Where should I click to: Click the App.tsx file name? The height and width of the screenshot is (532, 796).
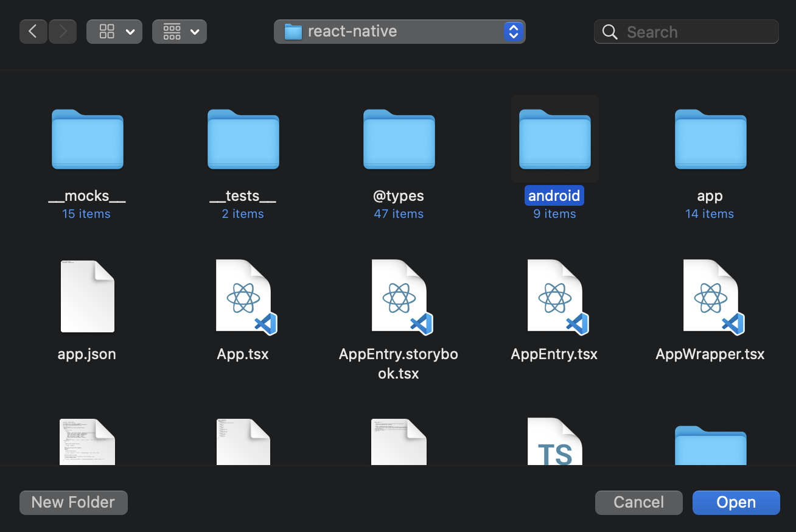[243, 354]
